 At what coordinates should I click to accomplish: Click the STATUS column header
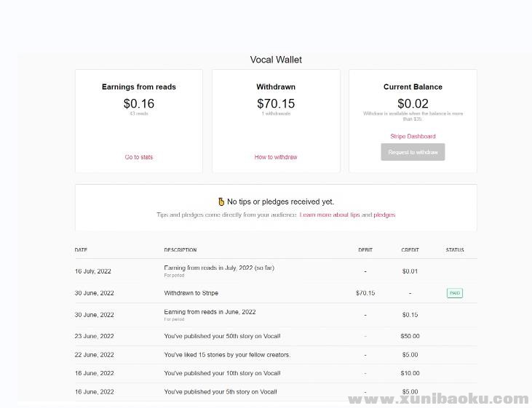point(455,250)
